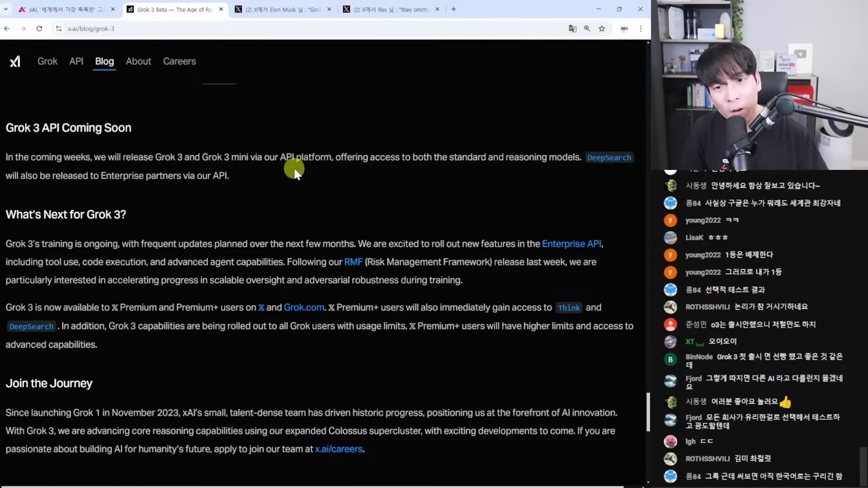Click the browser forward arrow
868x488 pixels.
(23, 28)
